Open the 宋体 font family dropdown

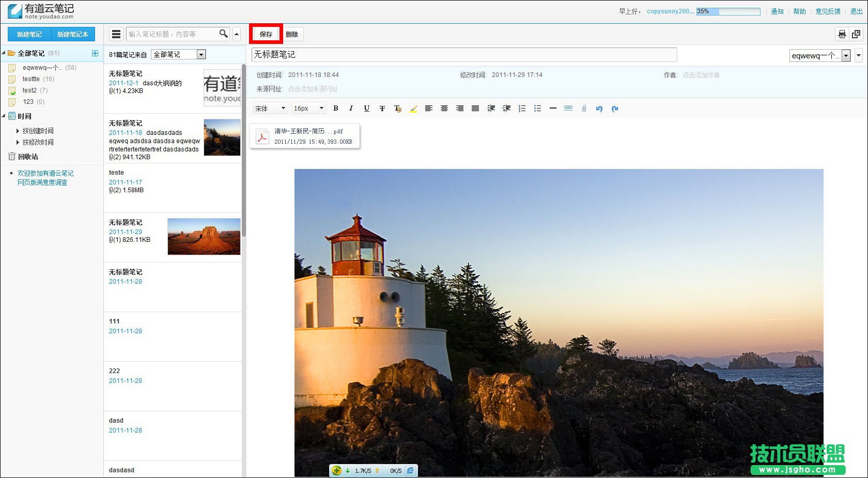click(270, 109)
